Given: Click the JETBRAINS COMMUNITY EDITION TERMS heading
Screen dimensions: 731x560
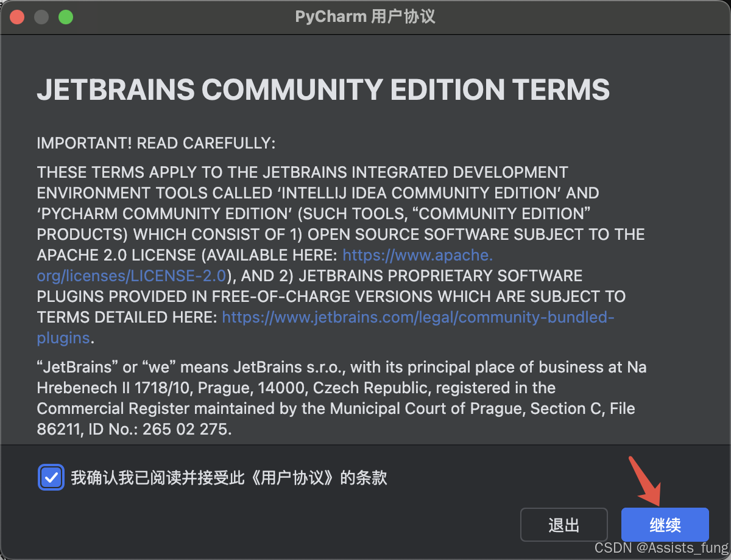Looking at the screenshot, I should [323, 89].
